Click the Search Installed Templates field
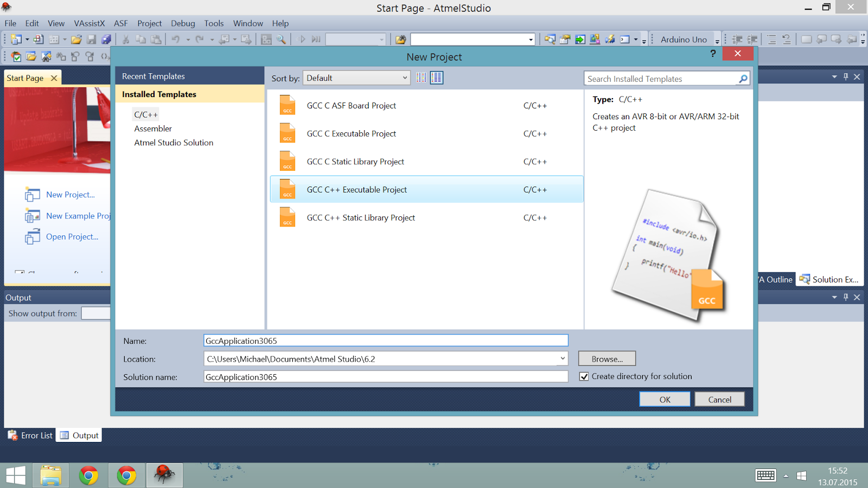The image size is (868, 488). click(662, 79)
